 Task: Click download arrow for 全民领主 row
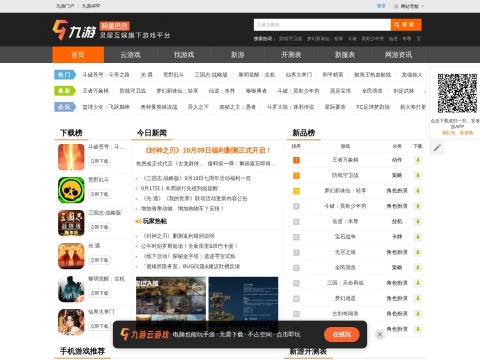coord(418,267)
